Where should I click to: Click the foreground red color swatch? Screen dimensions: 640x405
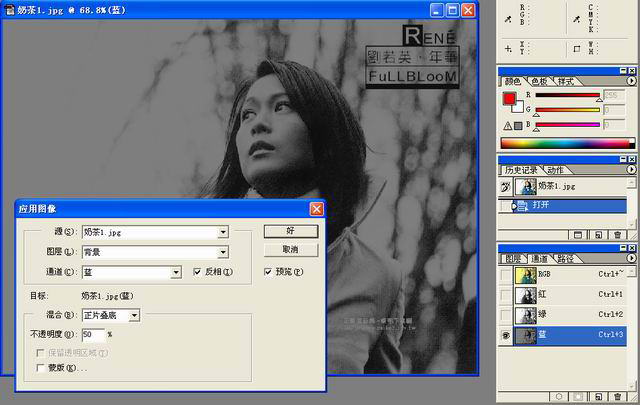tap(508, 97)
